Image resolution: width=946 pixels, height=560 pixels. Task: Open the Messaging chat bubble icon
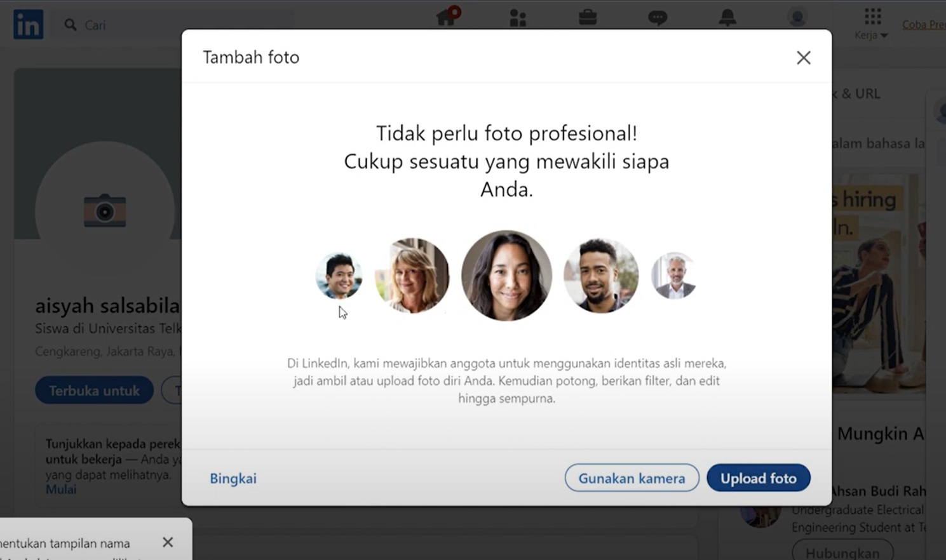658,18
